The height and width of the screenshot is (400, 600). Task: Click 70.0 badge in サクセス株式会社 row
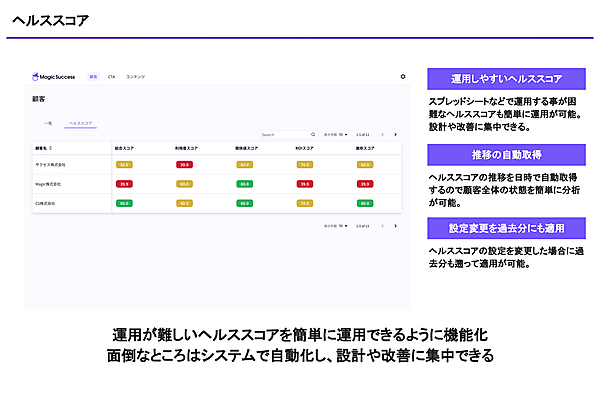[x=305, y=165]
